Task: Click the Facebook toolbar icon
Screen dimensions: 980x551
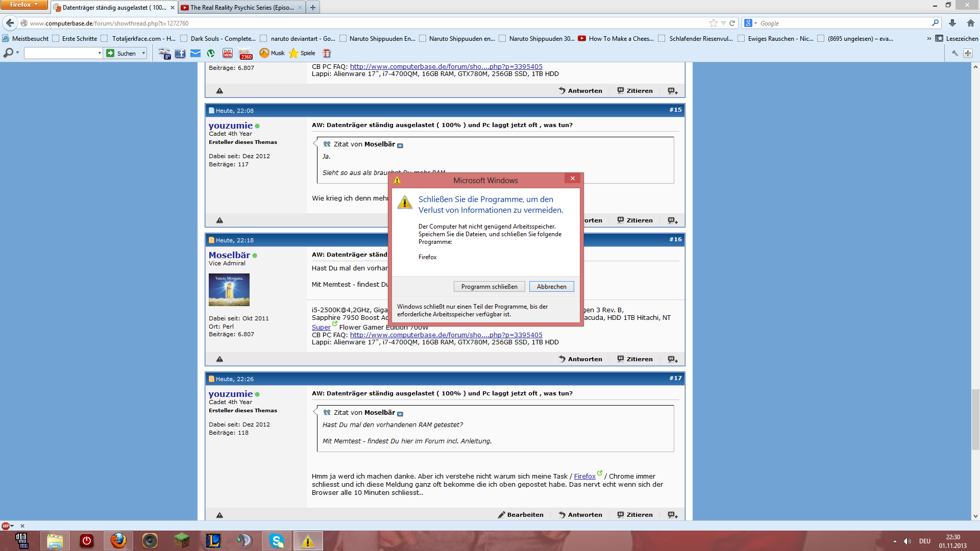Action: coord(180,53)
